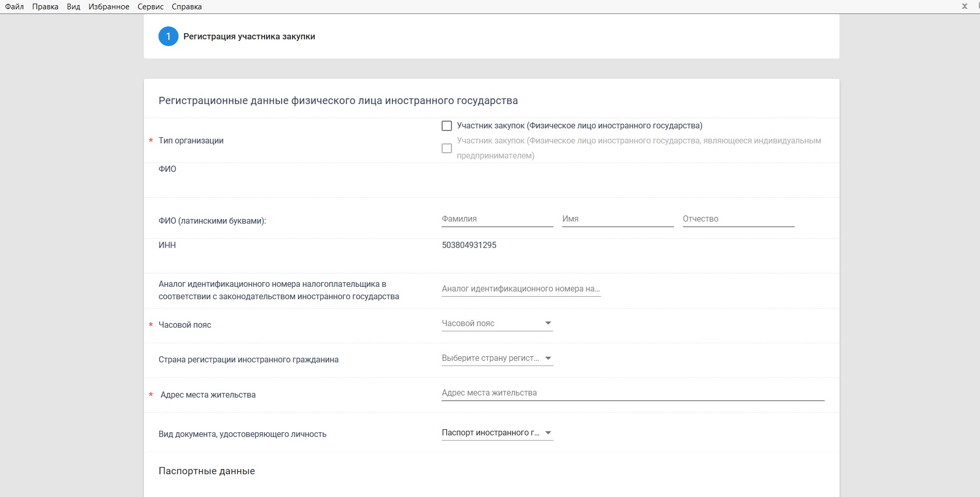Viewport: 980px width, 497px height.
Task: Open the Избранное menu
Action: [x=109, y=7]
